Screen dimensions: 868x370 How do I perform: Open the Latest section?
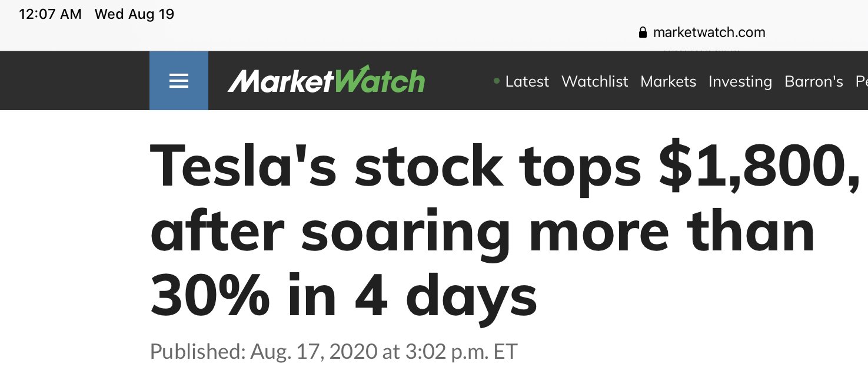click(527, 81)
